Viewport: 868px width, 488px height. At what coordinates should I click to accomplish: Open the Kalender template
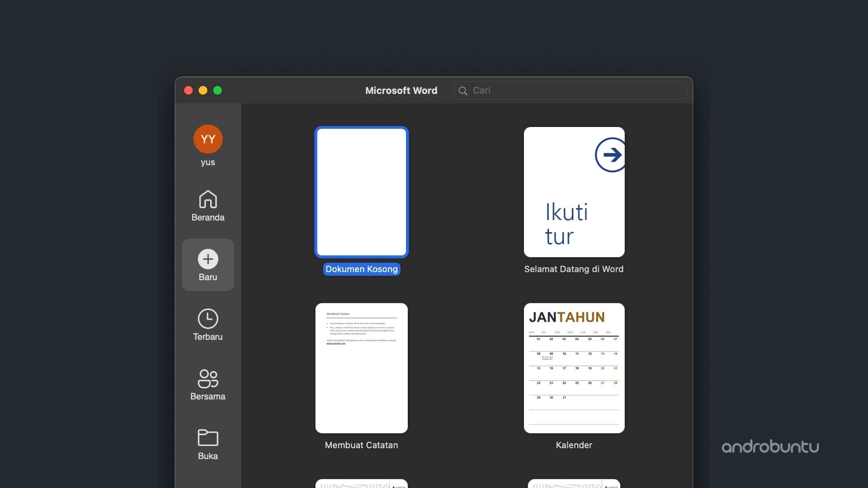tap(574, 368)
